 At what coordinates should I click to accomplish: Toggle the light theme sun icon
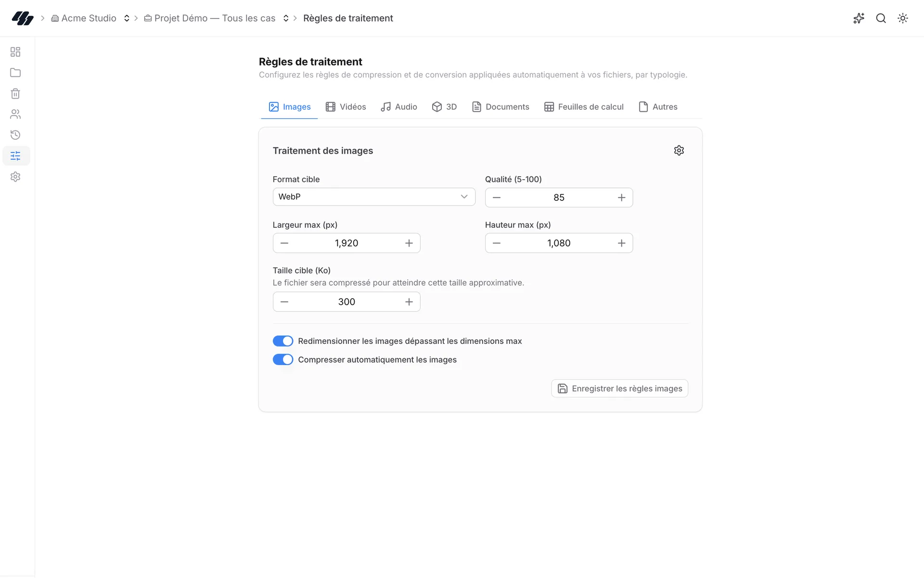903,18
